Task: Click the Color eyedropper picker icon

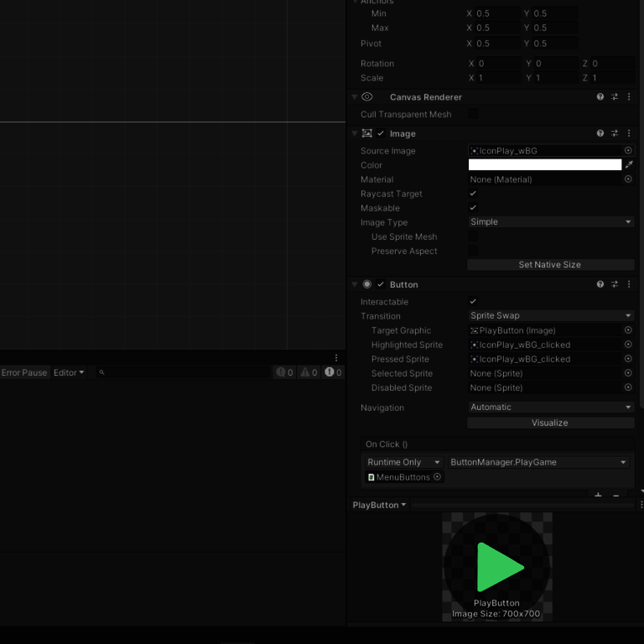Action: tap(629, 165)
